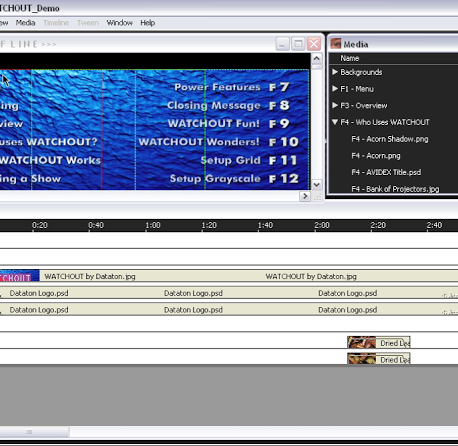Viewport: 458px width, 446px height.
Task: Open the Window menu
Action: pyautogui.click(x=119, y=23)
